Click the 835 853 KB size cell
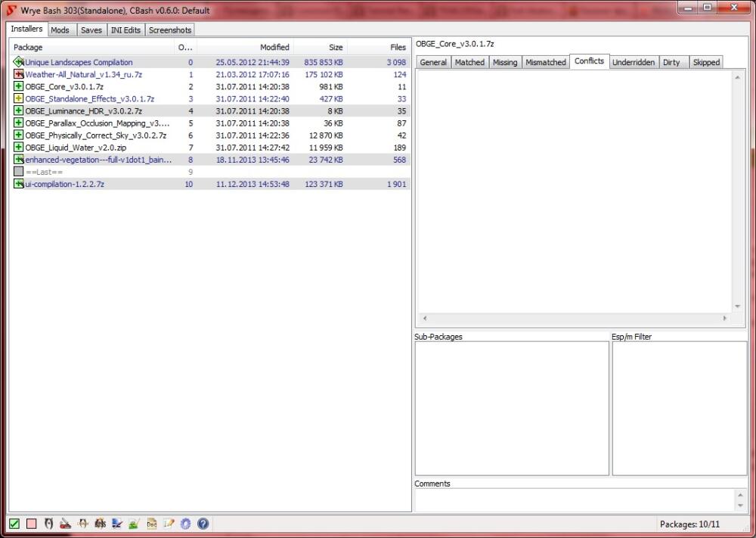This screenshot has width=756, height=538. 324,62
